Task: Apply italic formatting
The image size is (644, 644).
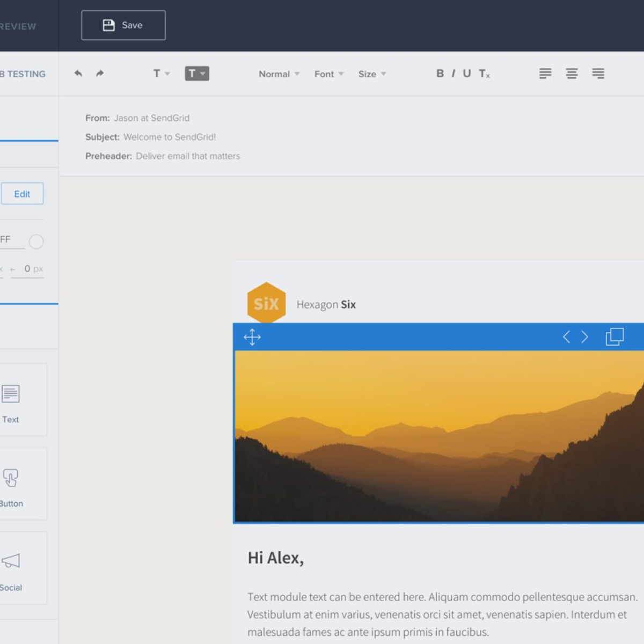Action: point(453,74)
